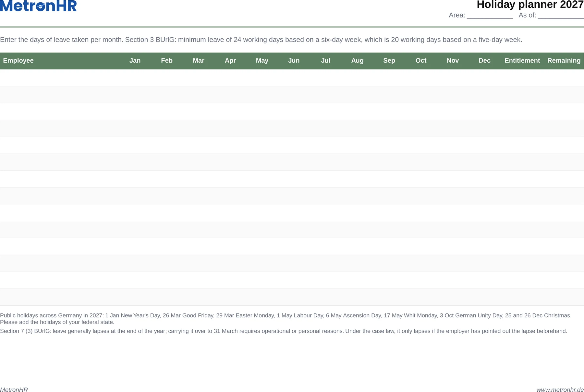Fill in the As of field line

point(561,15)
